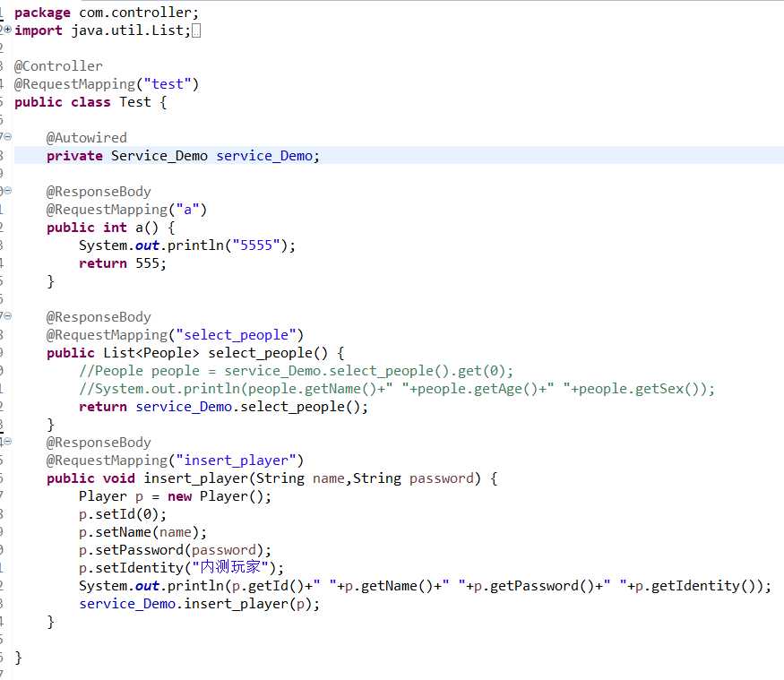Screen dimensions: 784x680
Task: Click 'return service_Demo.select_people();' statement
Action: [x=223, y=407]
